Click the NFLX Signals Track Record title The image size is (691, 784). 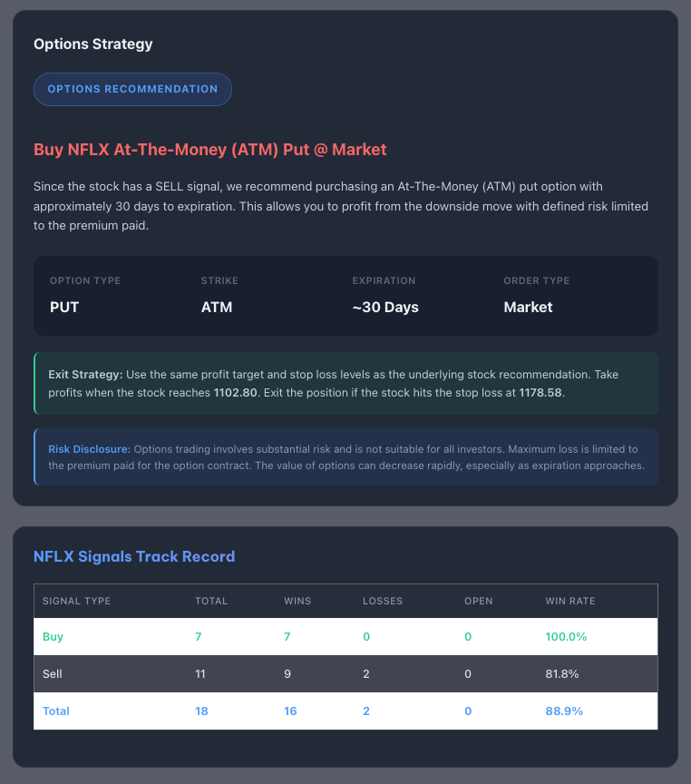point(134,556)
